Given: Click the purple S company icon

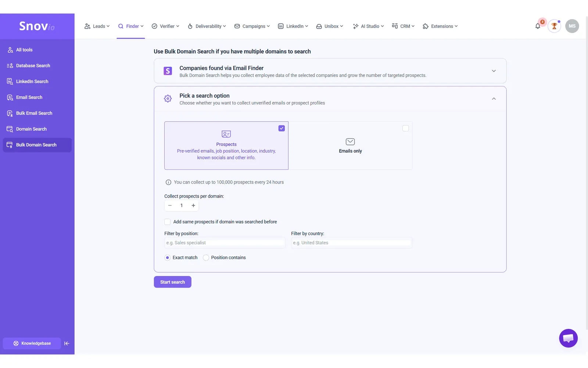Looking at the screenshot, I should [168, 71].
